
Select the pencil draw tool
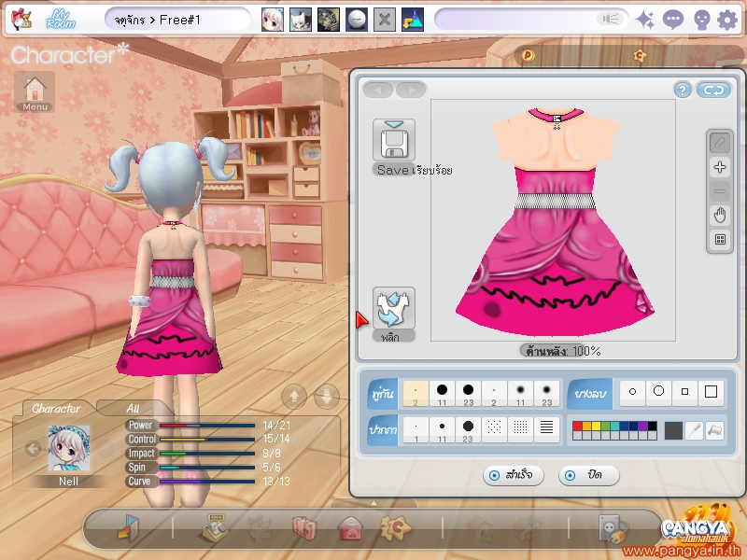(x=720, y=143)
